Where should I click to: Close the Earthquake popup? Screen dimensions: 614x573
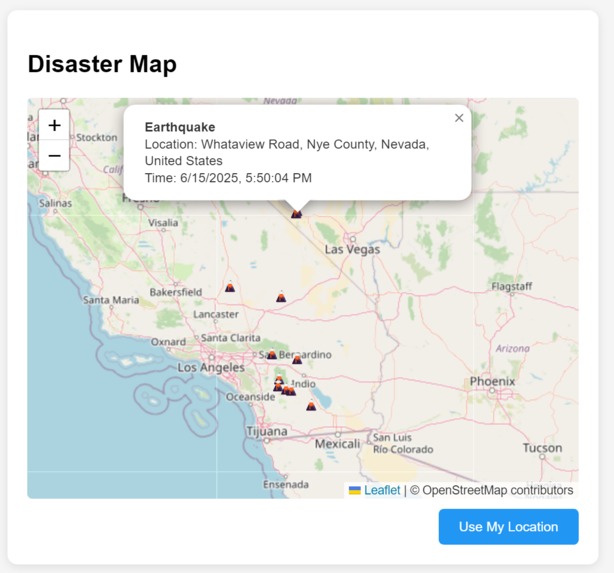point(459,118)
